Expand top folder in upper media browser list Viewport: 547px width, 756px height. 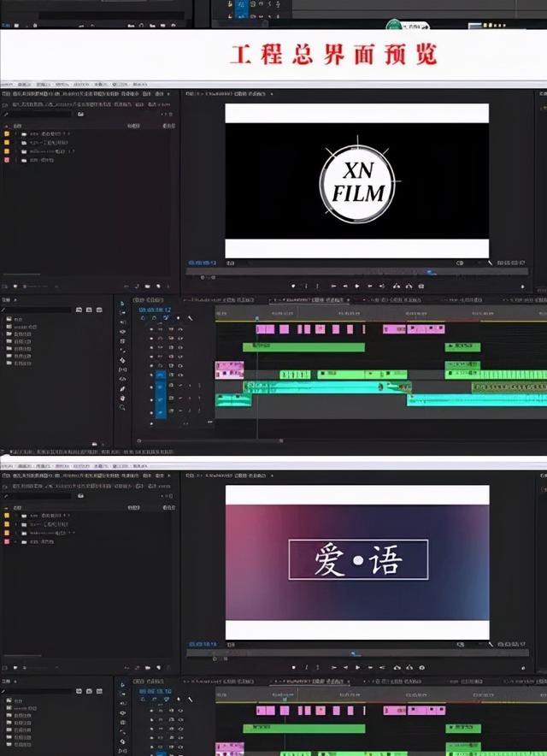(9, 318)
